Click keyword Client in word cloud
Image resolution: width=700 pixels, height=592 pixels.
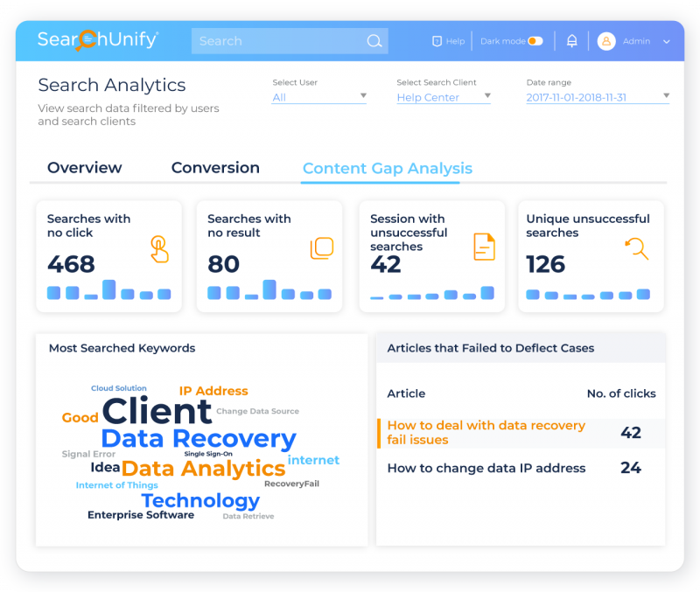click(157, 411)
